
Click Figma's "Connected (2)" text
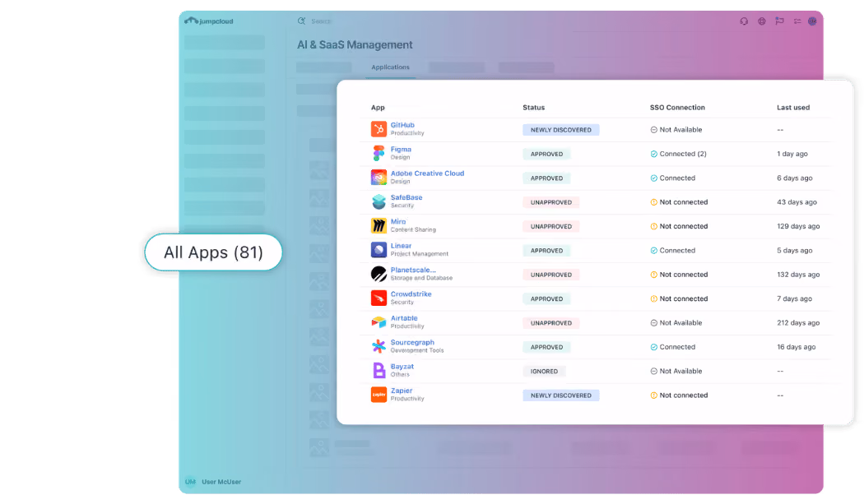(x=683, y=154)
